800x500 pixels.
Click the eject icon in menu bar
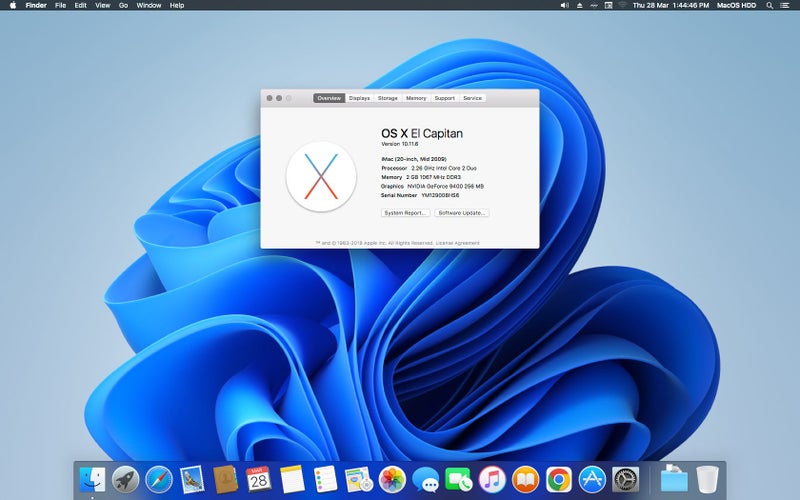click(580, 5)
